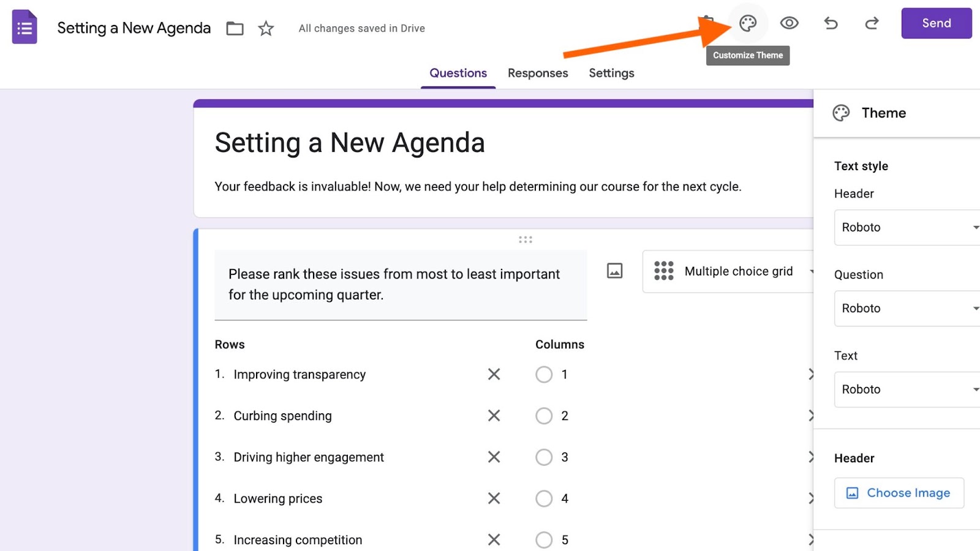Click the question title text field
Image resolution: width=980 pixels, height=551 pixels.
pyautogui.click(x=401, y=285)
